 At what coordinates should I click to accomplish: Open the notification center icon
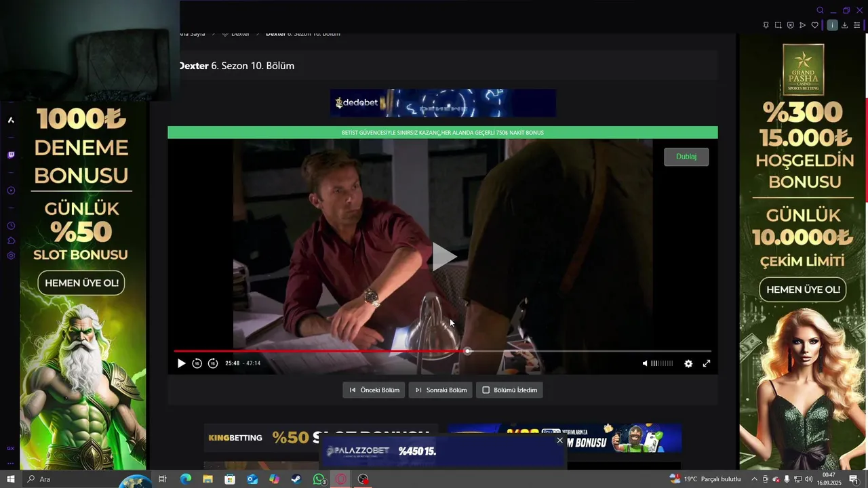click(x=854, y=479)
